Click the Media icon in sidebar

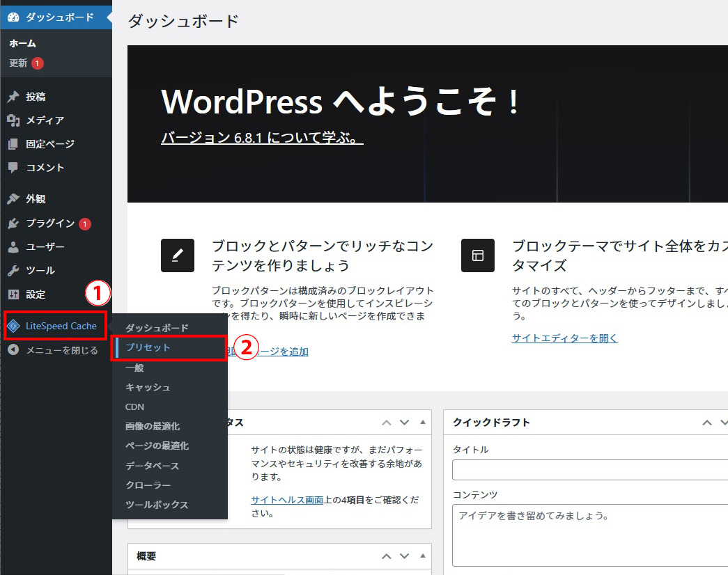pos(13,120)
